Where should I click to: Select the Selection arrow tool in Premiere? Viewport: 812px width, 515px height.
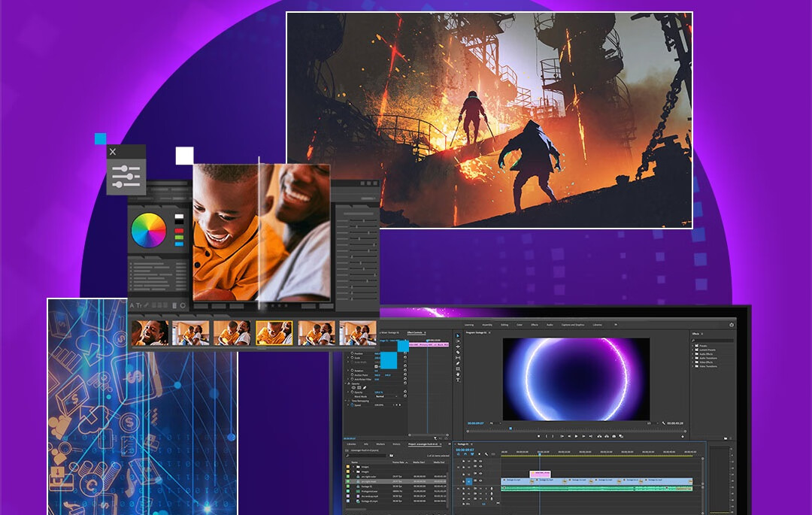tap(458, 335)
